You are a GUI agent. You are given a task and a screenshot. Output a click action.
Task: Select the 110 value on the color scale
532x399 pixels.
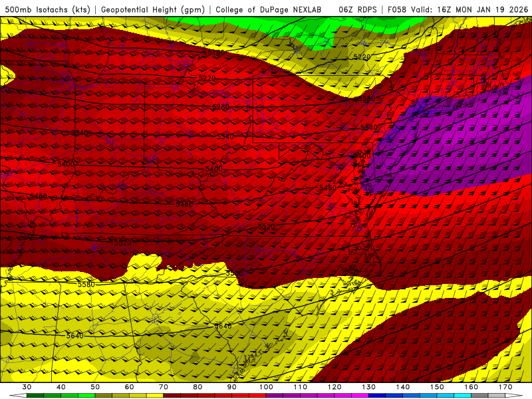301,387
